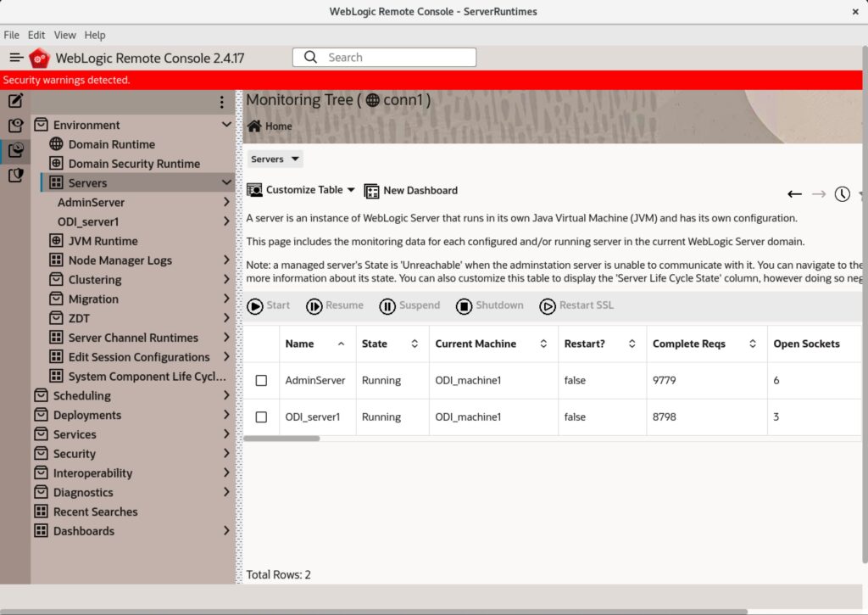Viewport: 868px width, 615px height.
Task: Expand the Diagnostics tree node
Action: click(226, 491)
